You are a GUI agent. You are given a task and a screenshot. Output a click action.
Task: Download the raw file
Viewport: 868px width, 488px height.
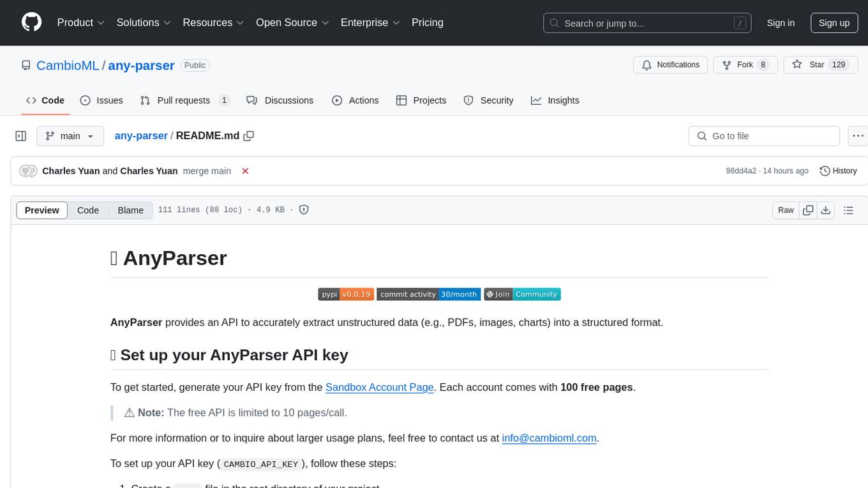pos(825,210)
